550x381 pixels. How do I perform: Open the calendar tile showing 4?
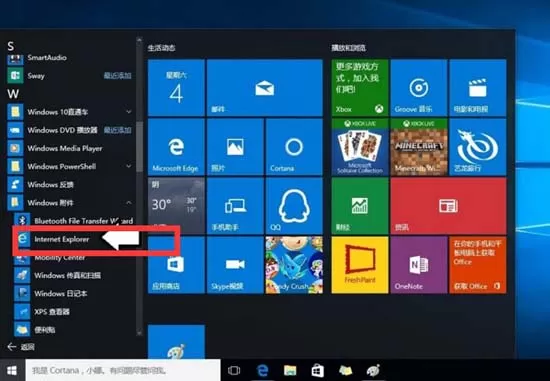(176, 88)
